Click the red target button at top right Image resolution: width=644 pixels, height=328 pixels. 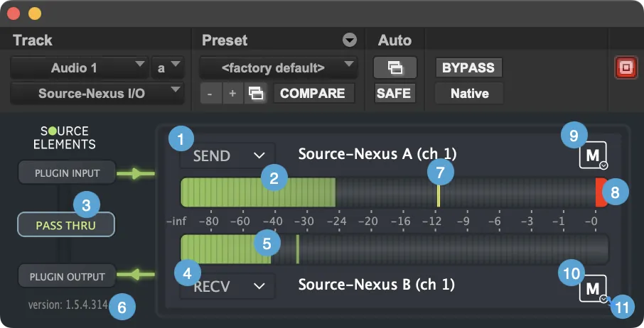coord(626,67)
